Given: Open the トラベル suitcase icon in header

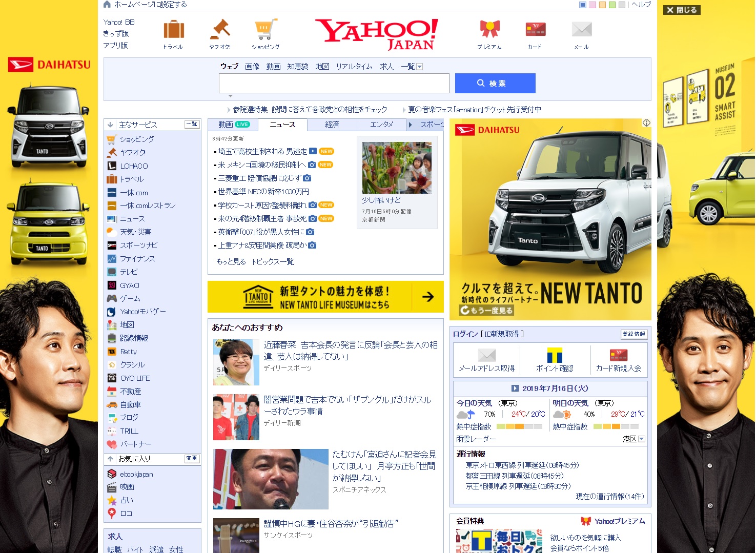Looking at the screenshot, I should point(173,30).
